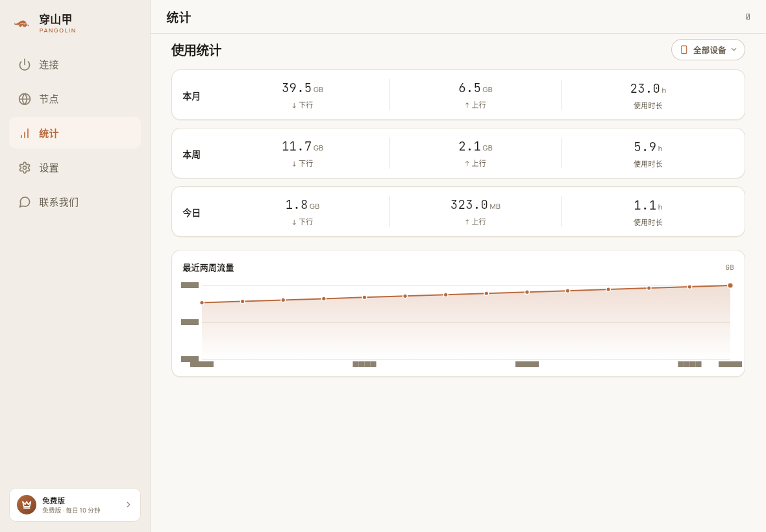Click the device icon in 全部设备 selector

[x=684, y=50]
